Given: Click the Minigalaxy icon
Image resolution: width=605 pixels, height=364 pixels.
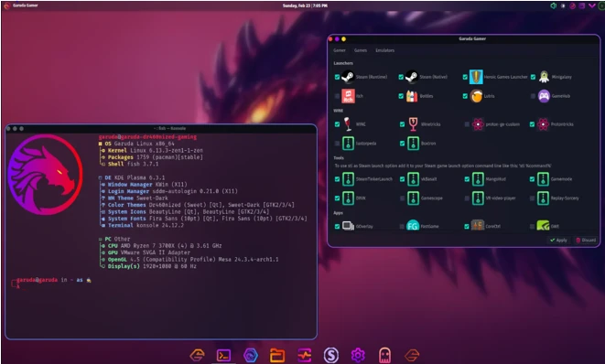Looking at the screenshot, I should pos(544,77).
